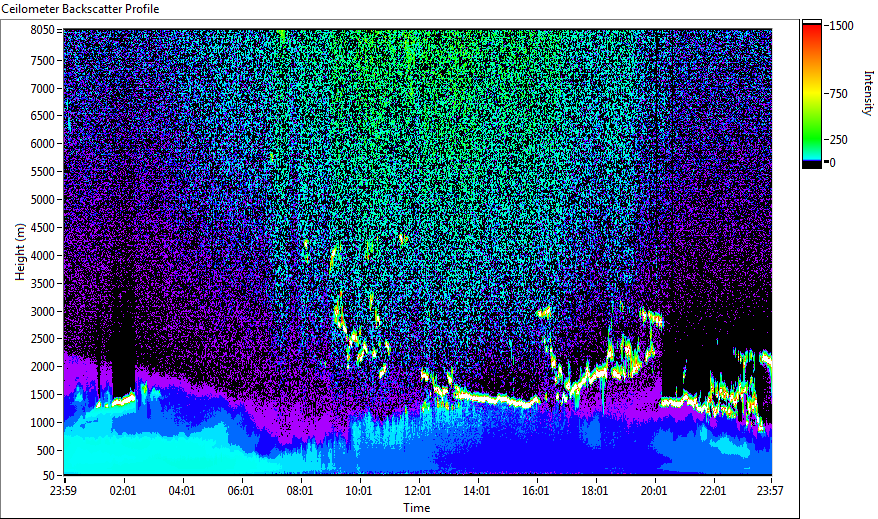Click the 23:57 end time label
The image size is (878, 519).
click(770, 491)
